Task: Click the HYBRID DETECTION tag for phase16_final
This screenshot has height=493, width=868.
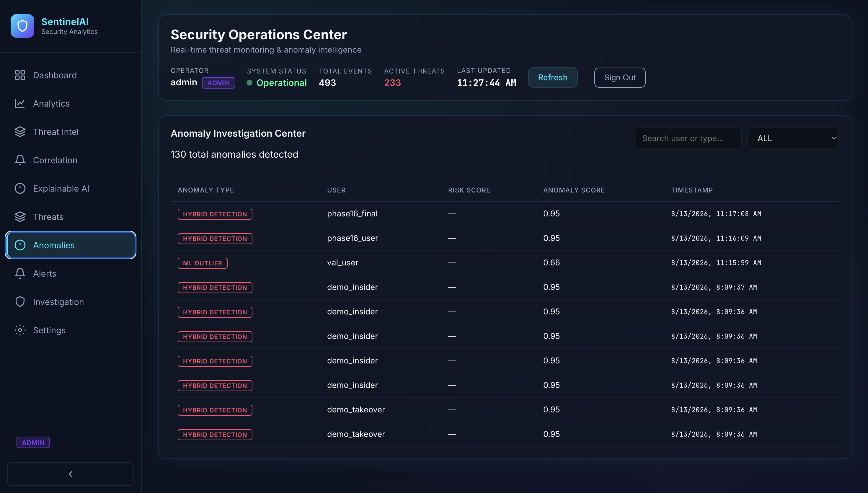Action: point(215,214)
